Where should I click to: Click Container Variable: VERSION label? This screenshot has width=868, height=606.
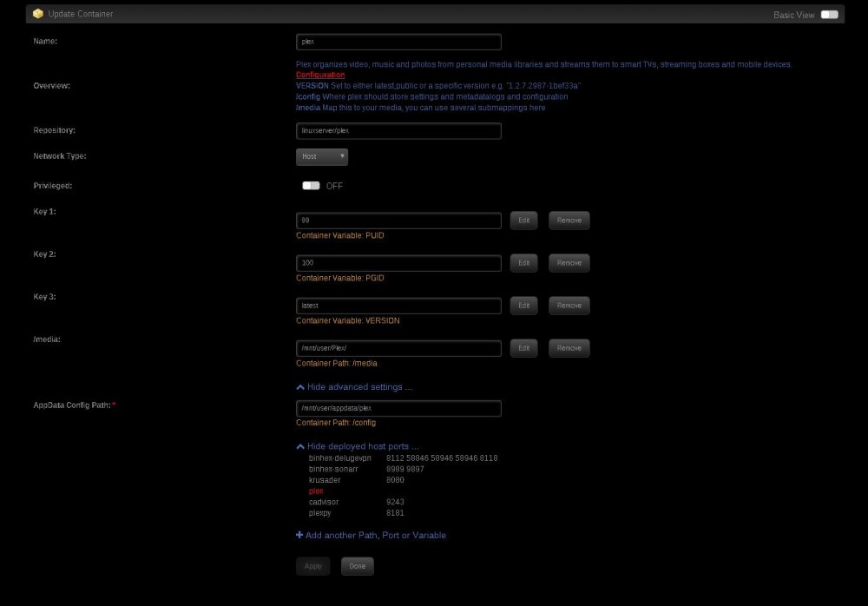348,320
